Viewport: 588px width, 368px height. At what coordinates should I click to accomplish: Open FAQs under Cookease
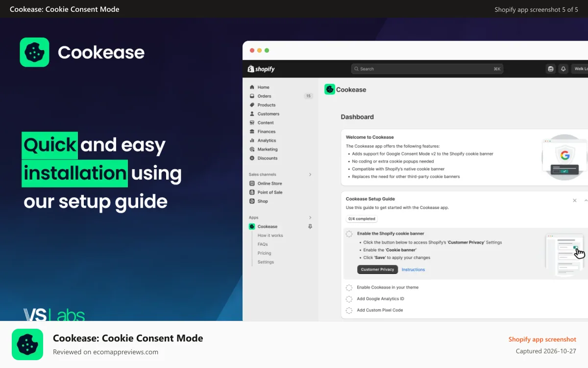[x=263, y=244]
